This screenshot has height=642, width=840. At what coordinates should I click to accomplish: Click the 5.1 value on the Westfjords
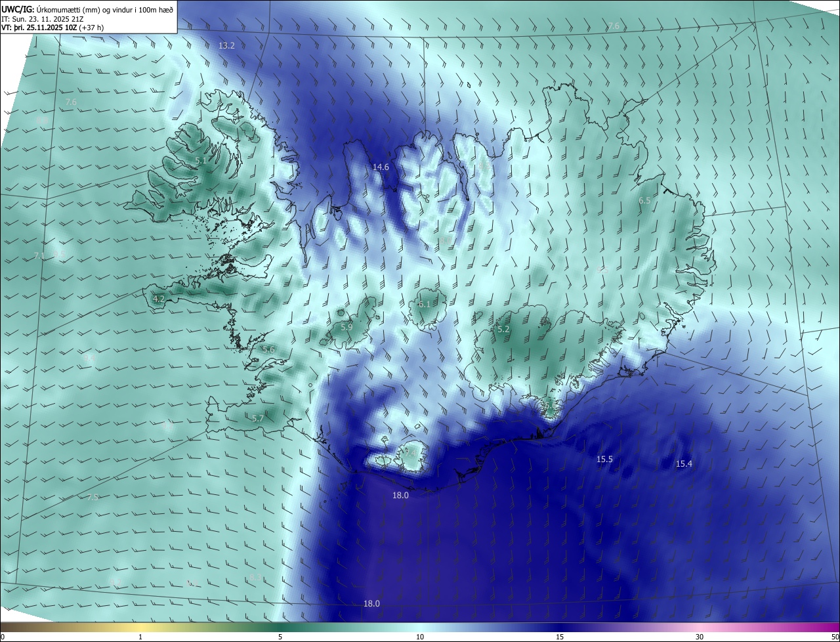(x=201, y=160)
